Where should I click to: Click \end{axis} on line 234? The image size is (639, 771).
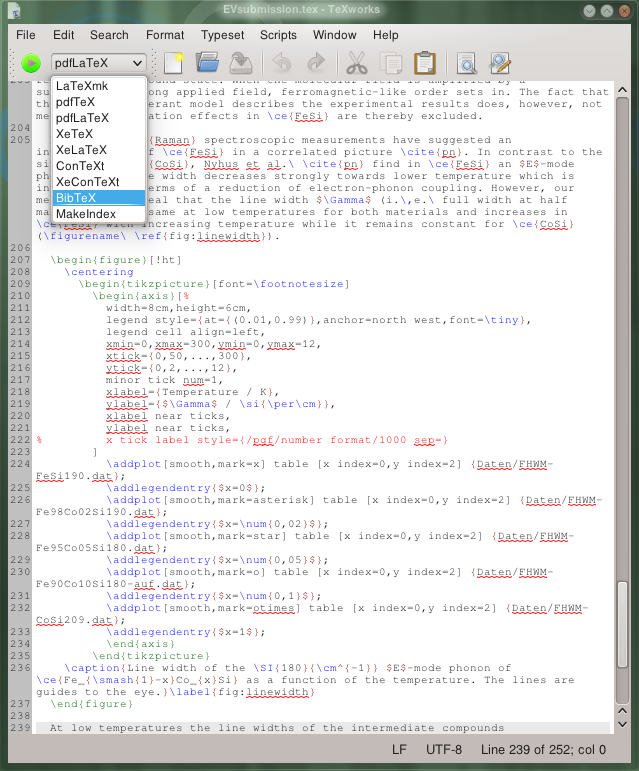[141, 644]
